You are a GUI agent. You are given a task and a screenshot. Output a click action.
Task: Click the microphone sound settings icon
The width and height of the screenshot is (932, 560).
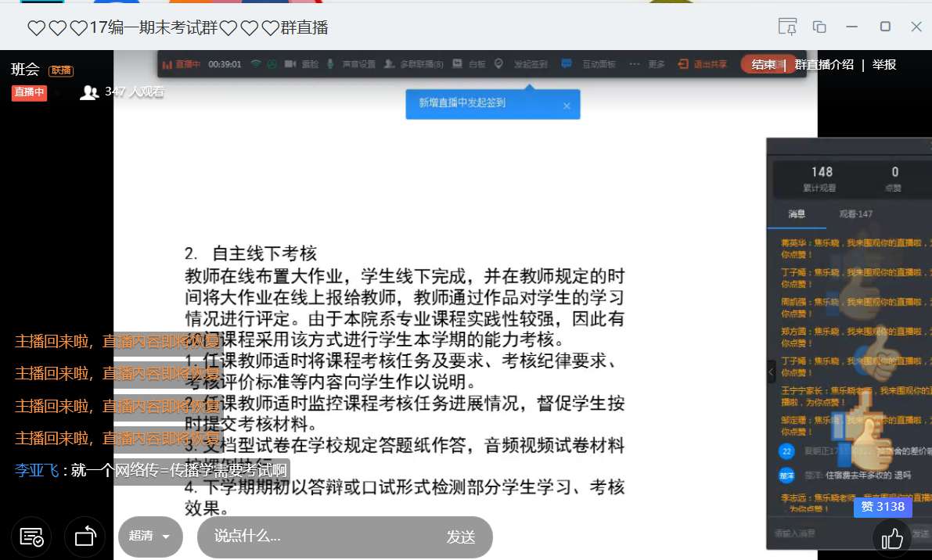tap(331, 64)
